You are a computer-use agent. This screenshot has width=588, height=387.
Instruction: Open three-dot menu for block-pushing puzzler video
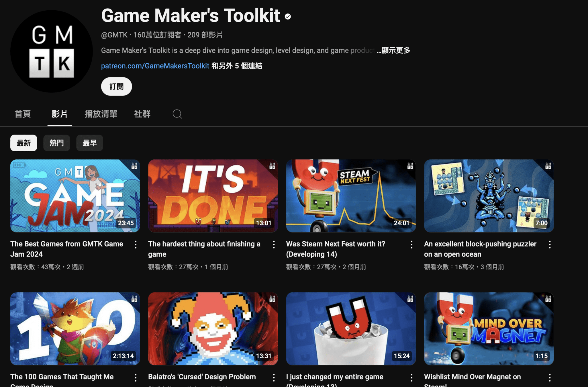click(550, 245)
